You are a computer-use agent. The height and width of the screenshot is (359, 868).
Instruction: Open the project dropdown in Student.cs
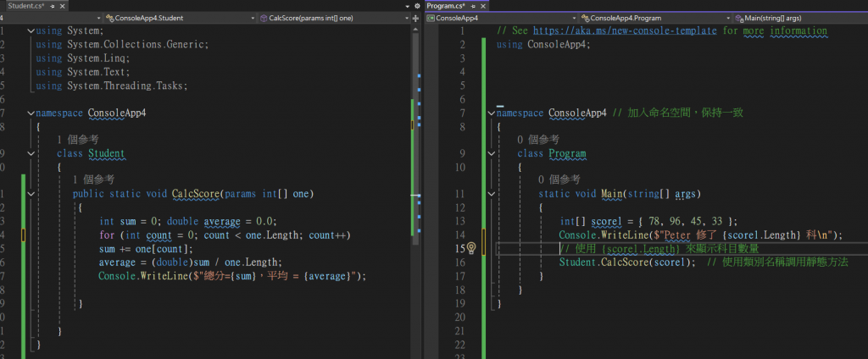[52, 18]
